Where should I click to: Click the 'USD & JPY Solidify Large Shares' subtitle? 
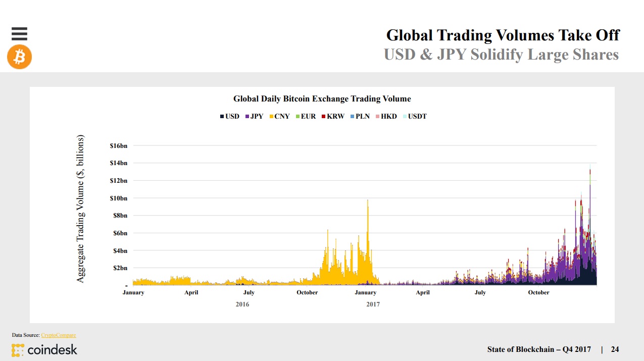[x=501, y=55]
